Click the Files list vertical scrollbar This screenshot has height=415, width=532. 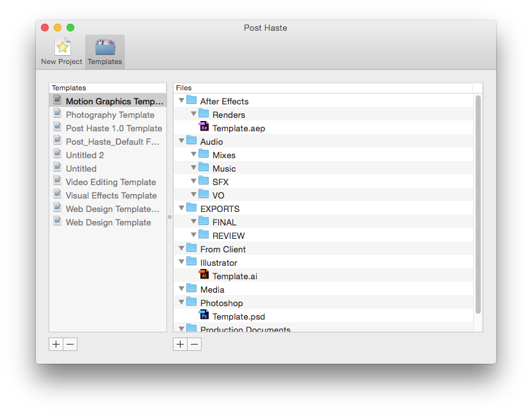(478, 205)
